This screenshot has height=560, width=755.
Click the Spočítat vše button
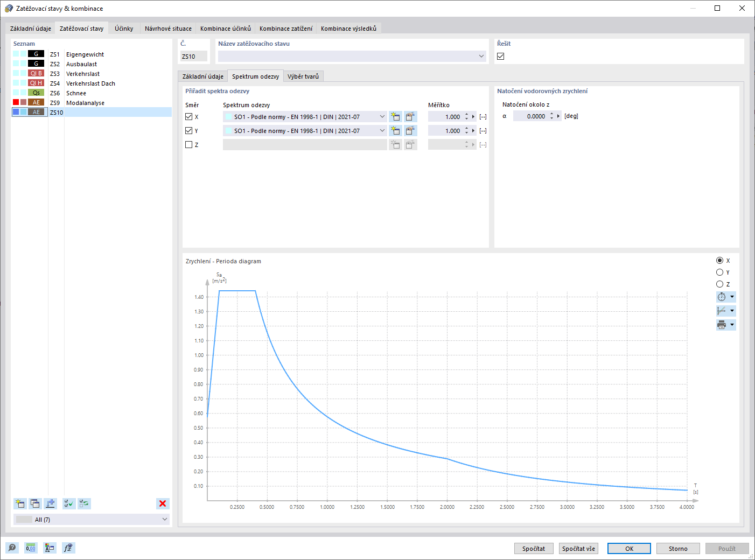[578, 548]
